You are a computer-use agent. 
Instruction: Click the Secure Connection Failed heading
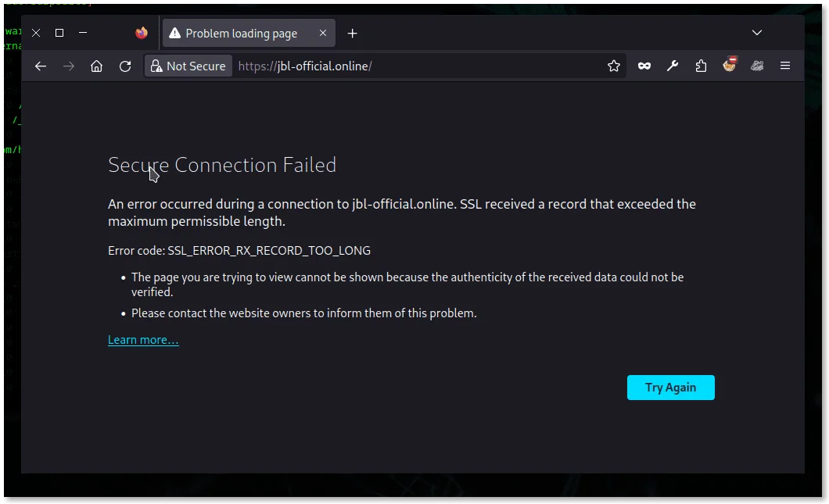[x=222, y=166]
